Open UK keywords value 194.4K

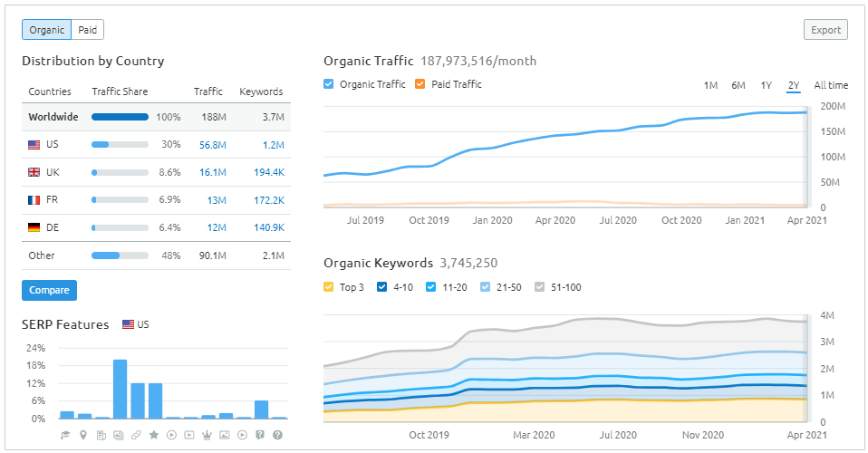point(269,172)
